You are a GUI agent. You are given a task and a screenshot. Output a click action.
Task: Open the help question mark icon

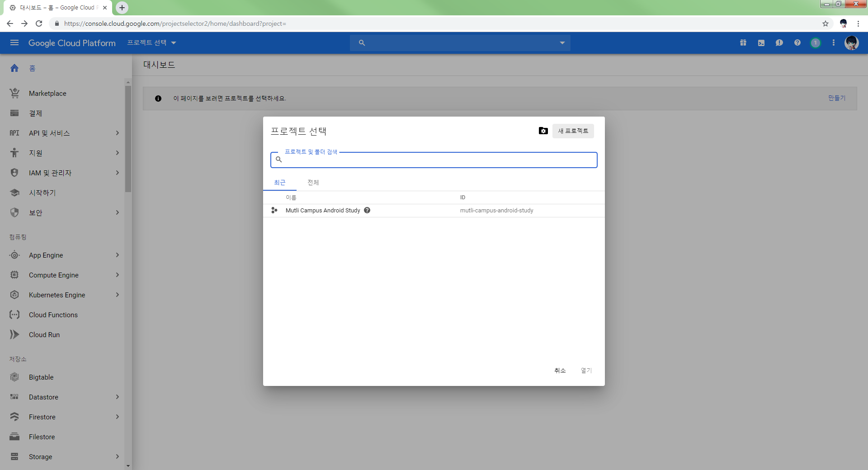pyautogui.click(x=797, y=42)
